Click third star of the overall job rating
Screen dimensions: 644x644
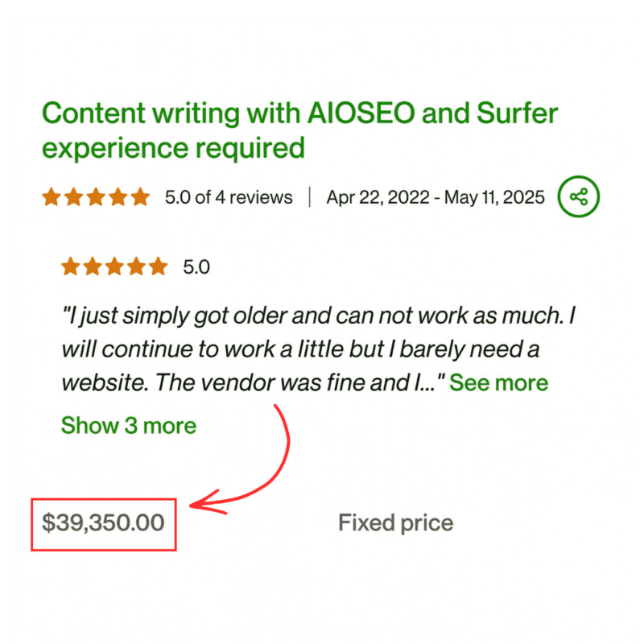coord(97,196)
